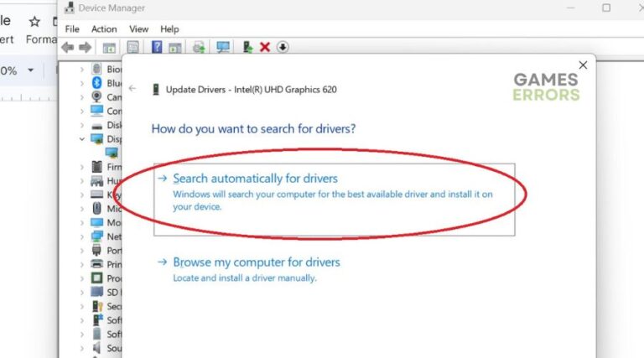
Task: Go back using the Update Drivers dialog arrow
Action: tap(132, 89)
